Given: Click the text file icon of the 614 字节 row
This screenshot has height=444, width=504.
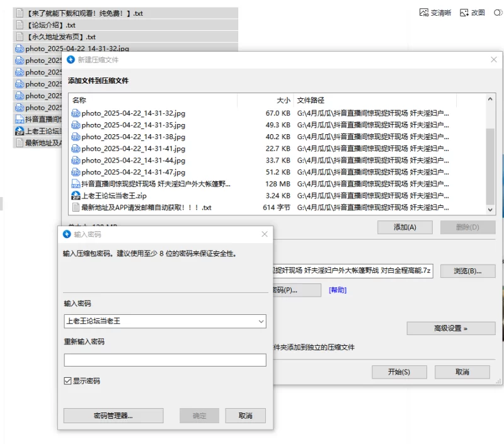Looking at the screenshot, I should [x=76, y=208].
